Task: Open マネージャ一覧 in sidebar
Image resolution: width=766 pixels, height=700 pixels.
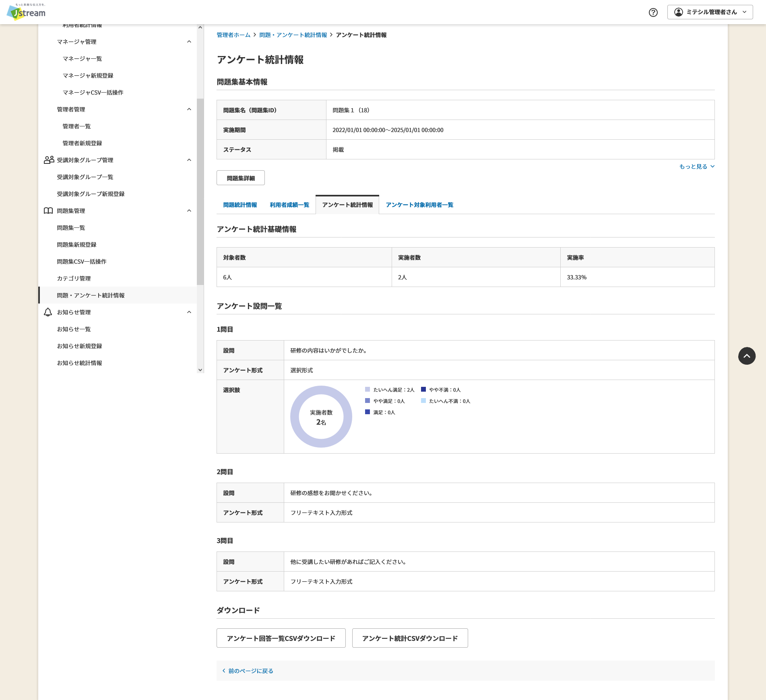Action: tap(82, 58)
